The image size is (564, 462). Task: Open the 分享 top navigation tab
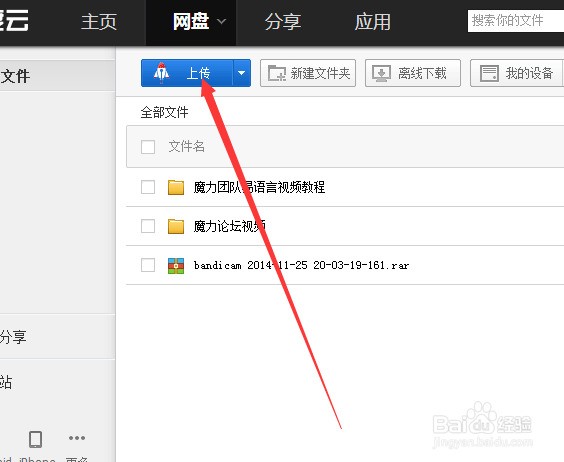(282, 22)
